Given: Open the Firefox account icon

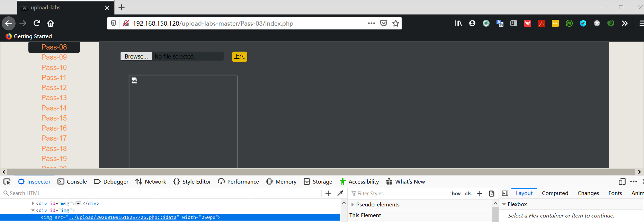Looking at the screenshot, I should [x=472, y=23].
